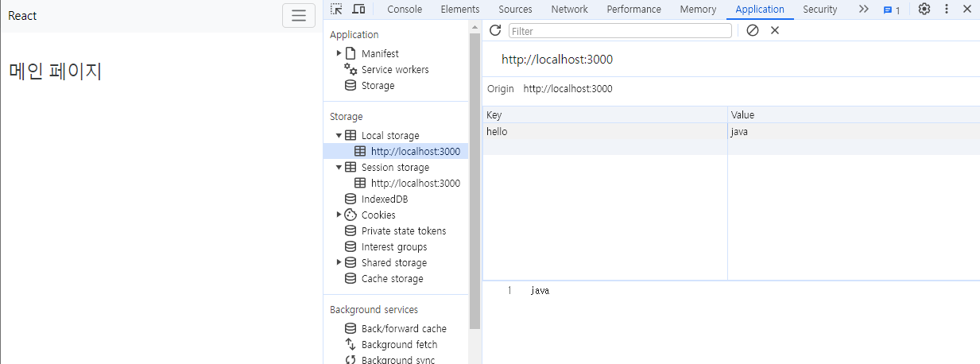Click the Local storage grid icon

(x=351, y=136)
